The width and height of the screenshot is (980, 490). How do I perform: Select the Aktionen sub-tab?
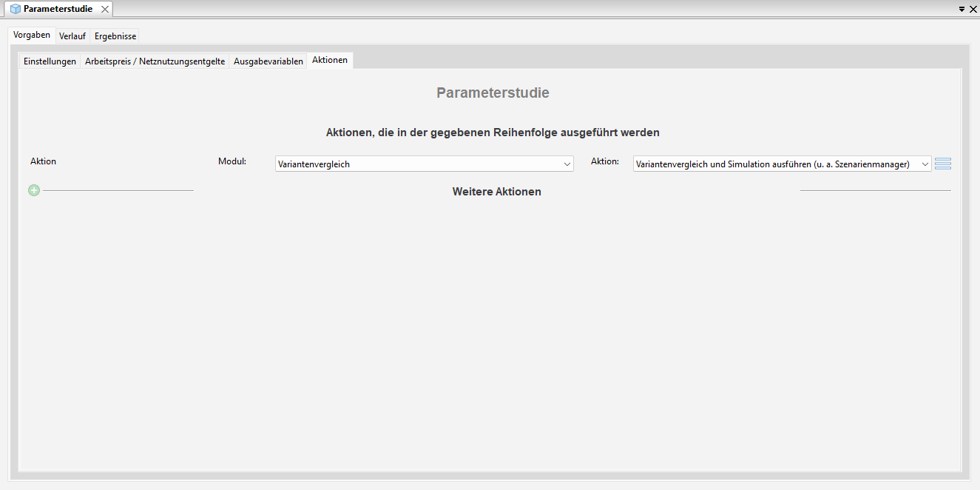330,60
